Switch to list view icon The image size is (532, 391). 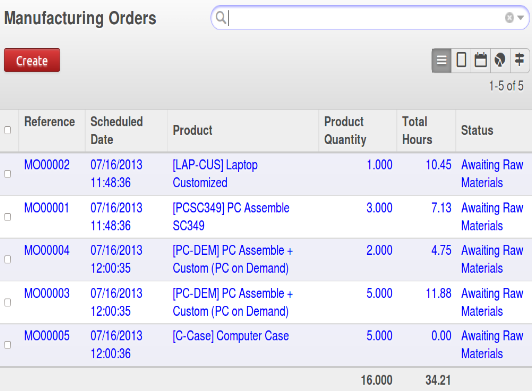point(441,60)
